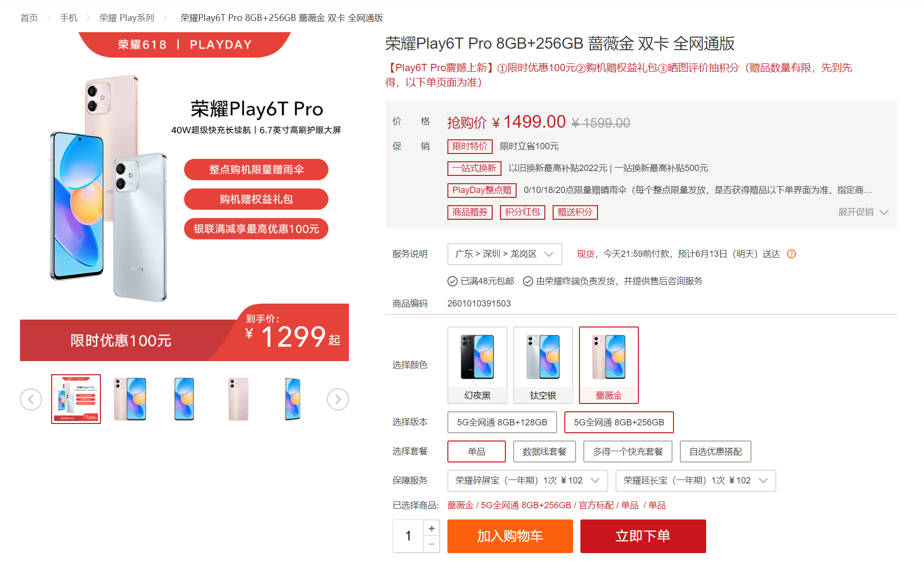Select the 幻夜黑 color option
This screenshot has width=924, height=576.
(477, 365)
